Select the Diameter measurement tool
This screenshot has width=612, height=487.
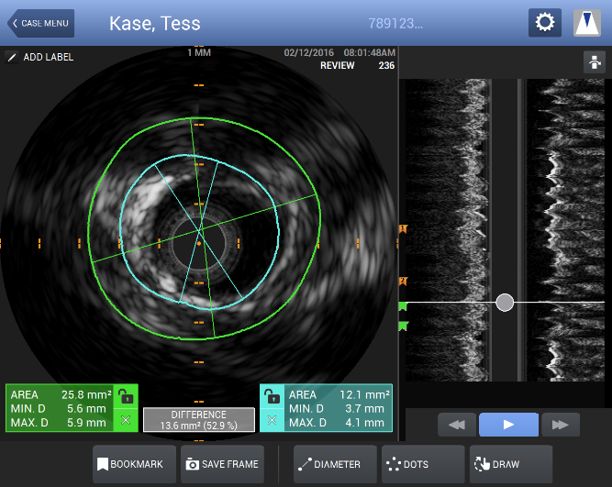tap(335, 464)
